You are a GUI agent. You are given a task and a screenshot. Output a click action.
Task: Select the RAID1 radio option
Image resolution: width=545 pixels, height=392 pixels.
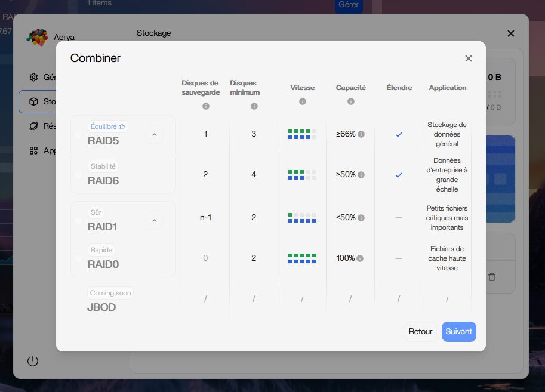point(78,221)
